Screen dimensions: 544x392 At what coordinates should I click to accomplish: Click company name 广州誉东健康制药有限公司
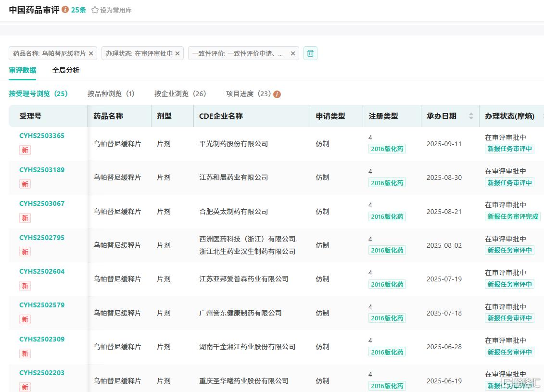pyautogui.click(x=240, y=313)
